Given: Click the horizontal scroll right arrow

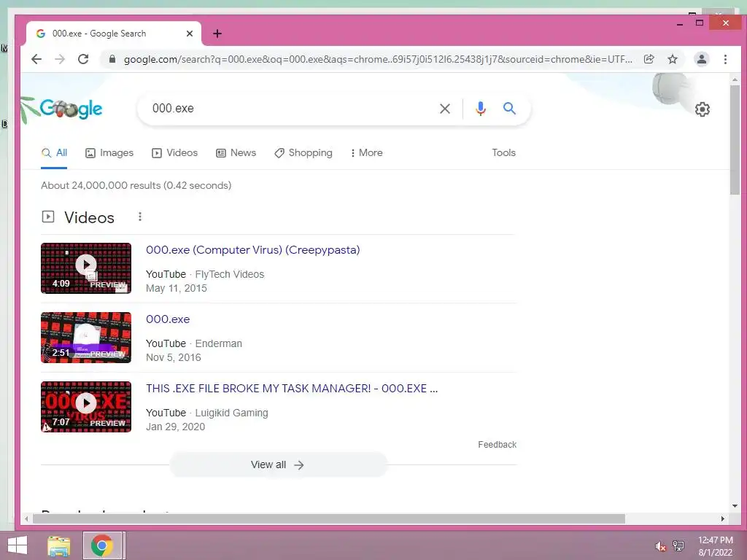Looking at the screenshot, I should 723,518.
